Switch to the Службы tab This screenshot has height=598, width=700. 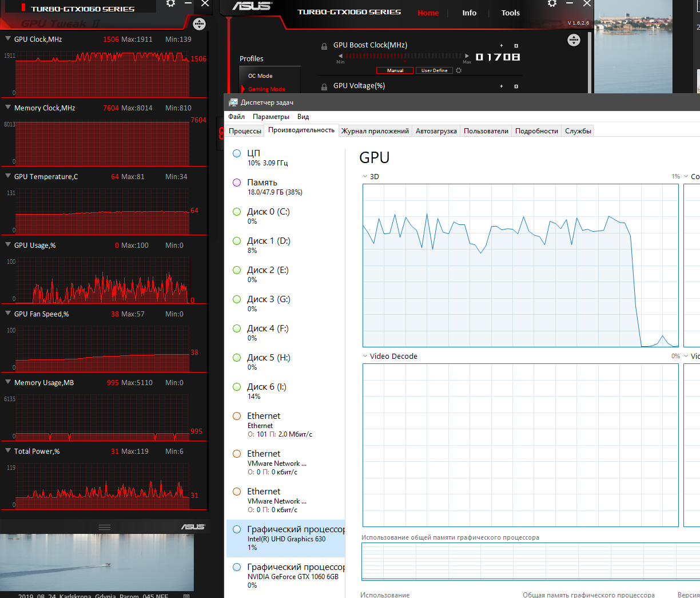pos(578,131)
